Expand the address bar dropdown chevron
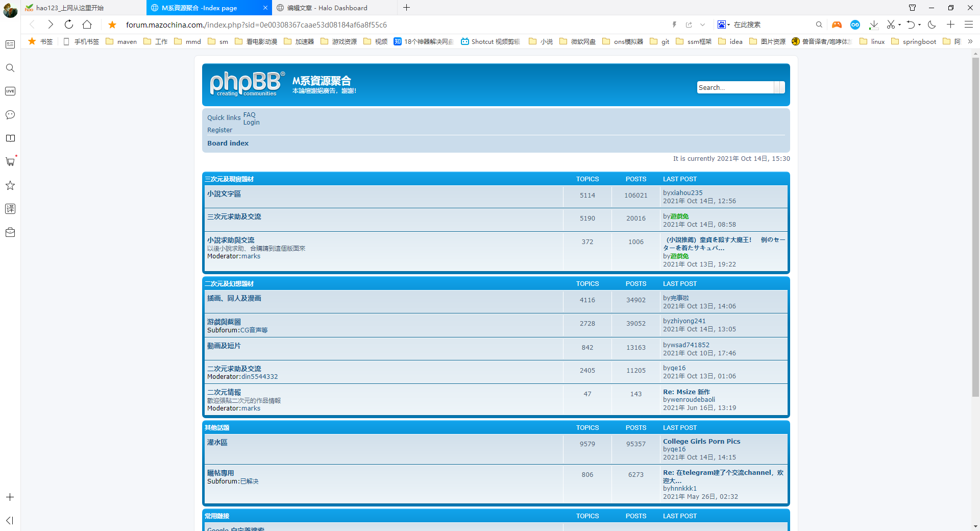The image size is (980, 531). pos(703,25)
